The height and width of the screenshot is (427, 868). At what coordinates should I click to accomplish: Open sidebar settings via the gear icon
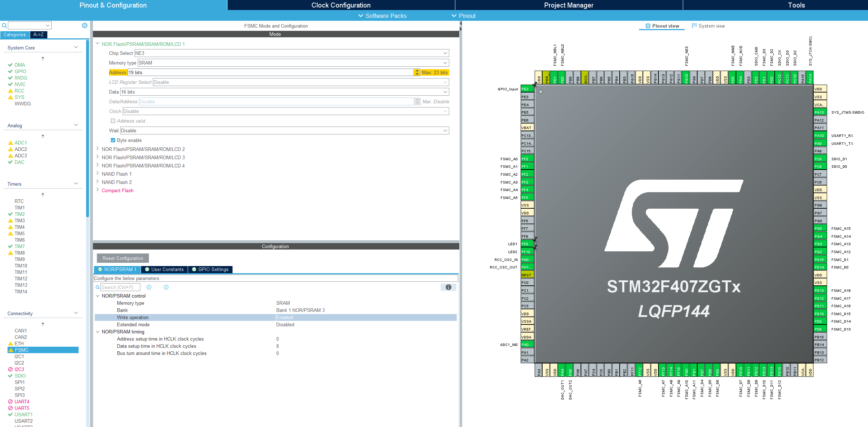(85, 25)
